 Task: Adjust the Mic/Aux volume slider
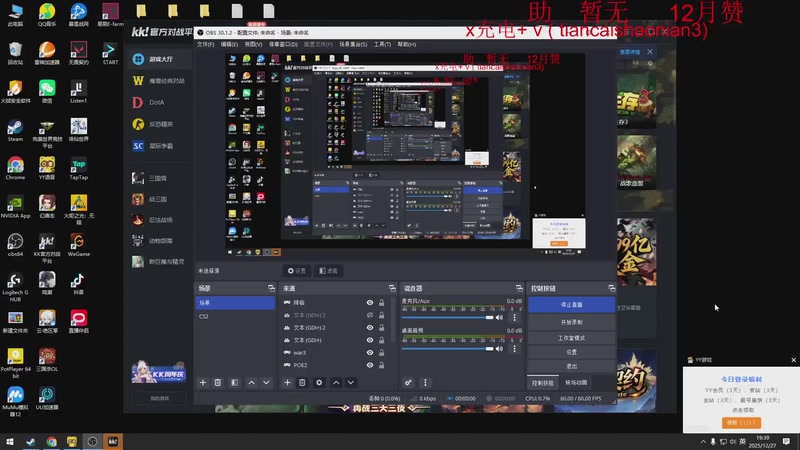pyautogui.click(x=447, y=317)
